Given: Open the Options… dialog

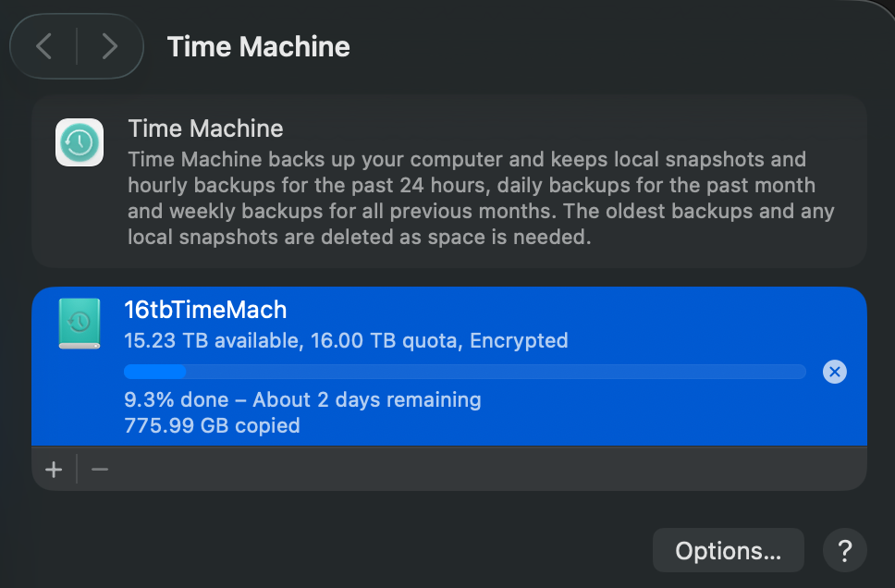Looking at the screenshot, I should pos(728,551).
